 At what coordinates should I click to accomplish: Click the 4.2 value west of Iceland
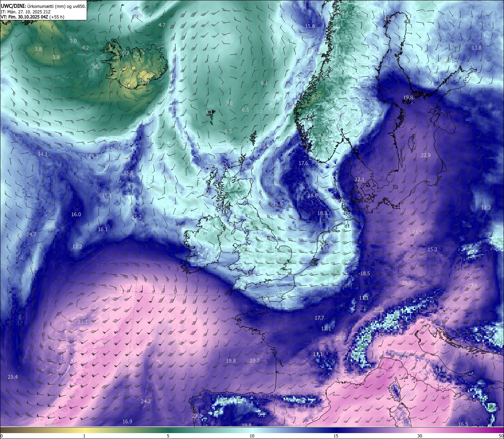(85, 48)
